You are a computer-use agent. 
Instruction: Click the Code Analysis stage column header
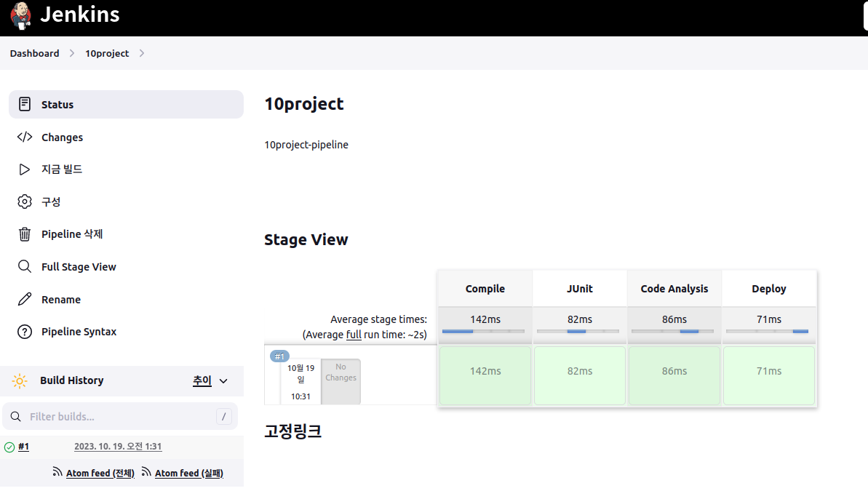click(x=674, y=289)
